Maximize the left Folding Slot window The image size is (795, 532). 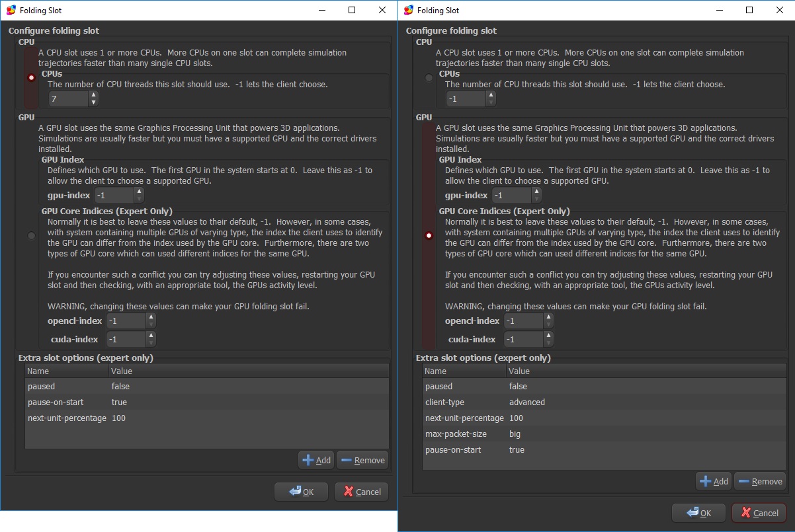352,10
